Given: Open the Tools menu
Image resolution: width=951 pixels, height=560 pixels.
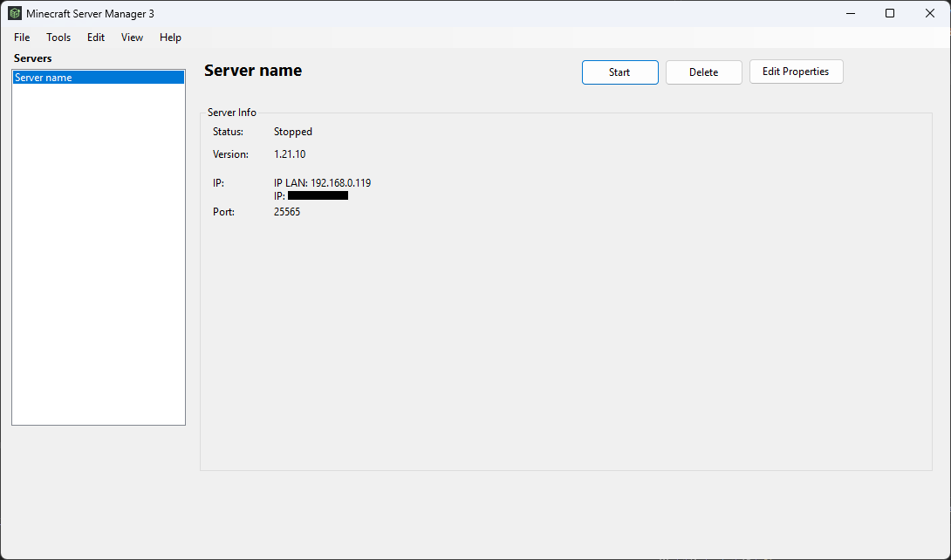Looking at the screenshot, I should point(58,38).
